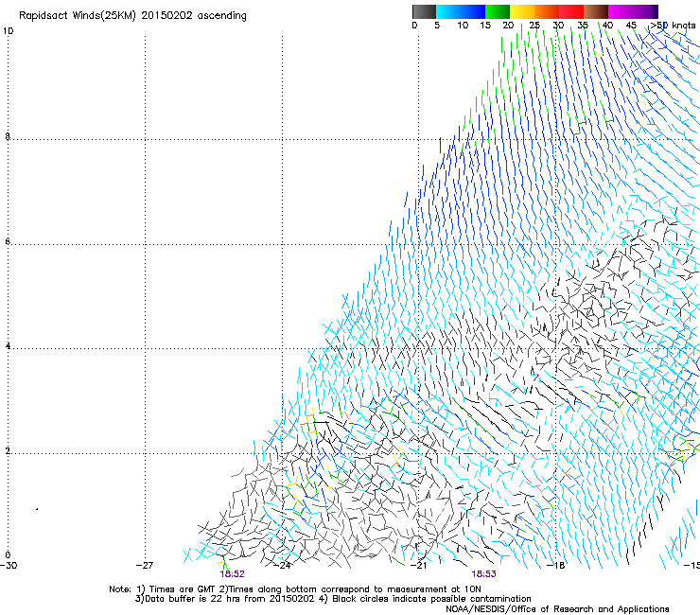Click the yellow 20-25 knots legend color

[522, 11]
